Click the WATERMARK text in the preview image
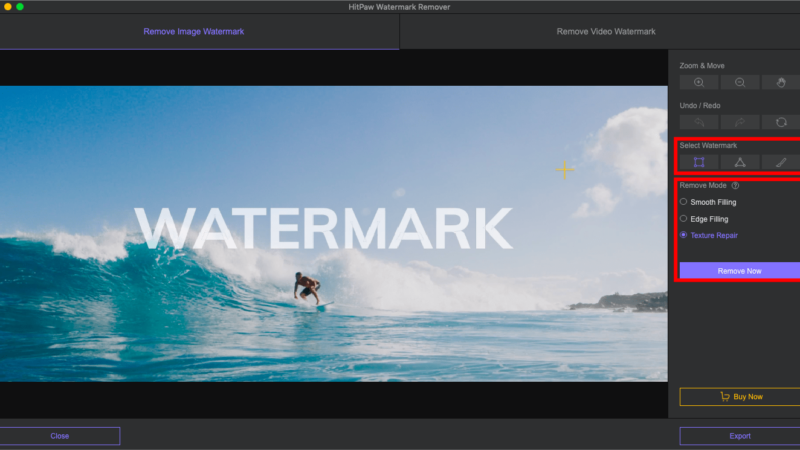The height and width of the screenshot is (450, 800). click(x=323, y=228)
